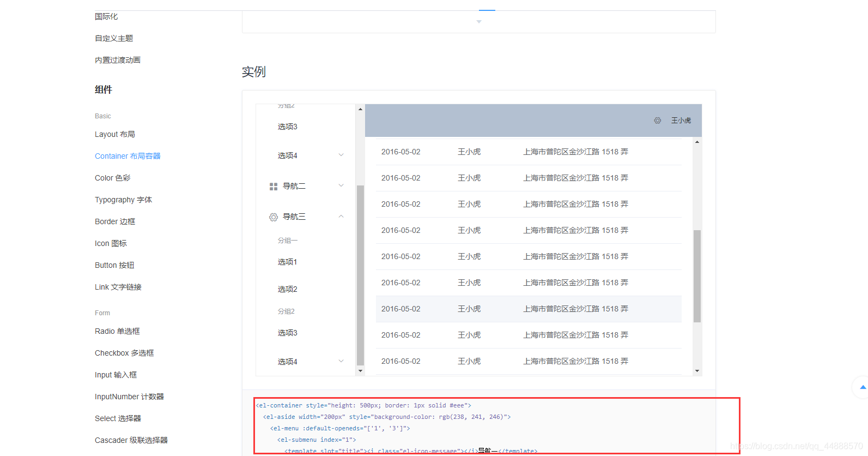Click the aside menu scrollbar thumb
This screenshot has width=868, height=456.
click(x=360, y=275)
